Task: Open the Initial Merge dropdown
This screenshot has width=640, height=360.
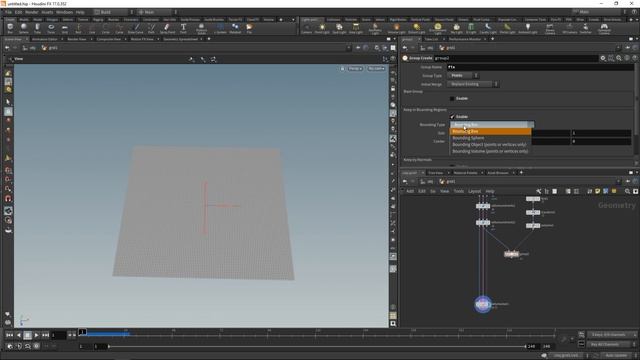Action: point(473,84)
